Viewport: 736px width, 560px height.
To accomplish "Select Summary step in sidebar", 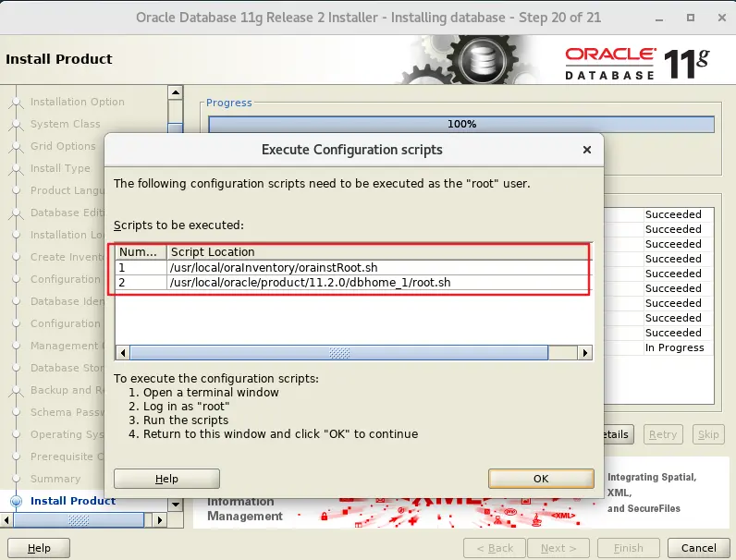I will 55,479.
